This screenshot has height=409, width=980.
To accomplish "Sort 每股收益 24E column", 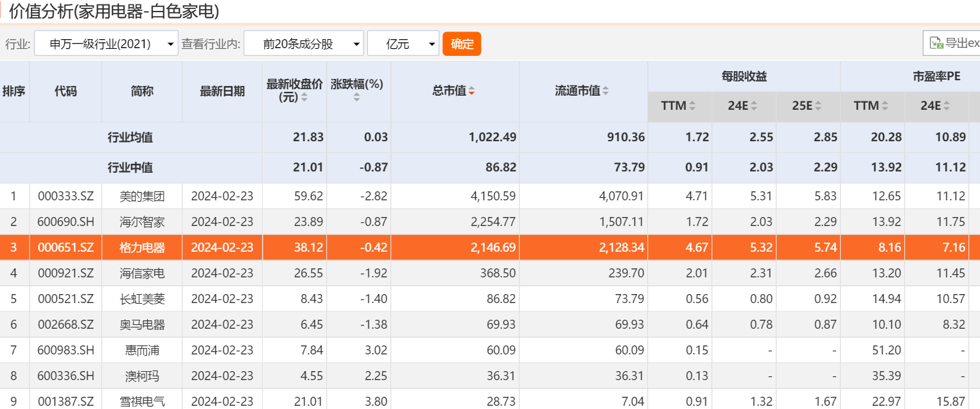I will tap(754, 106).
